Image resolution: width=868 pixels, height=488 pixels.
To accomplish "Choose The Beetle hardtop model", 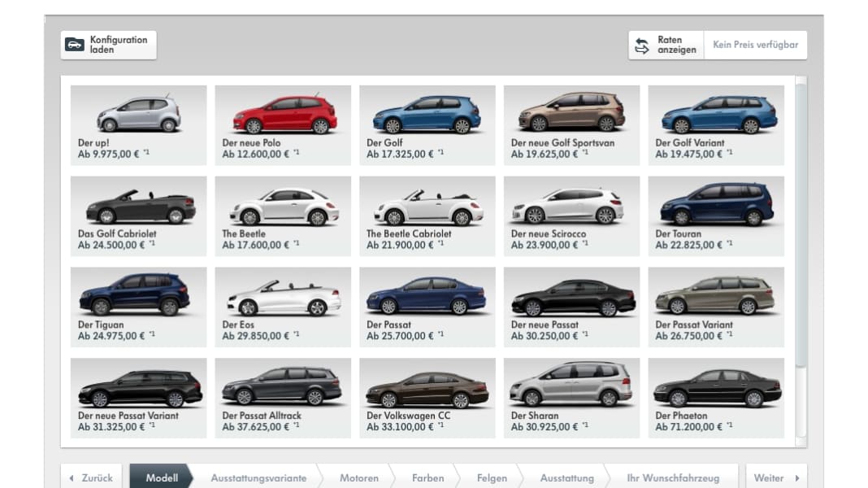I will click(x=283, y=216).
